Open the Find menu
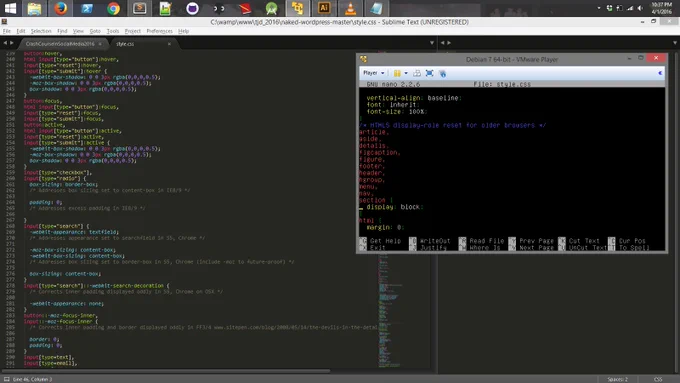The image size is (680, 383). tap(62, 31)
